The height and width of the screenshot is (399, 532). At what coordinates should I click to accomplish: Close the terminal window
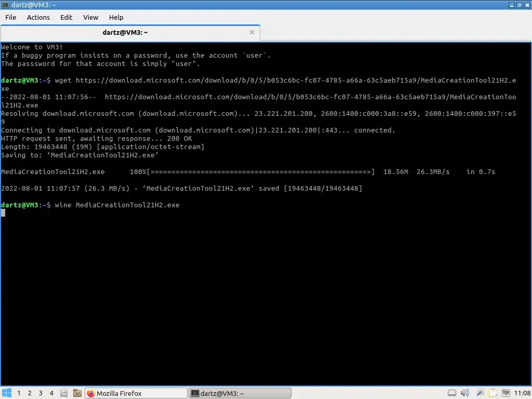(527, 5)
